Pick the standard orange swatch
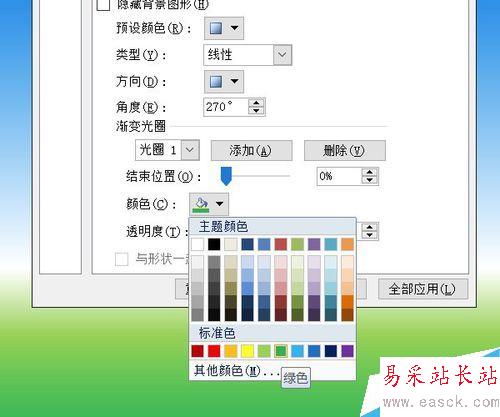The width and height of the screenshot is (500, 417). point(231,351)
